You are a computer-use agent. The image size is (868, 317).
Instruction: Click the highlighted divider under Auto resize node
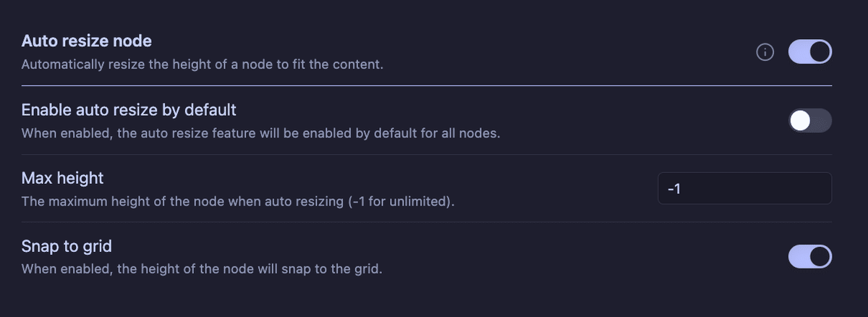coord(427,85)
